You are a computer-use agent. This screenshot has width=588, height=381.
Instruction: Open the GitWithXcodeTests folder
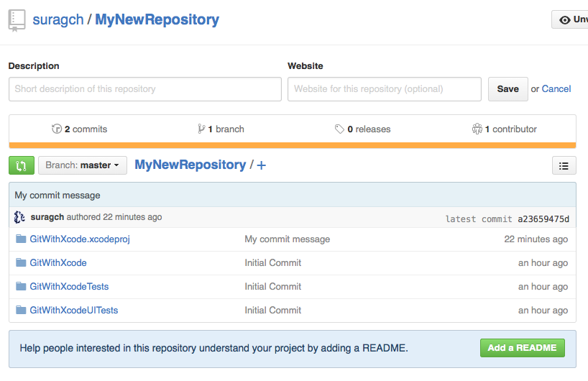pos(70,287)
